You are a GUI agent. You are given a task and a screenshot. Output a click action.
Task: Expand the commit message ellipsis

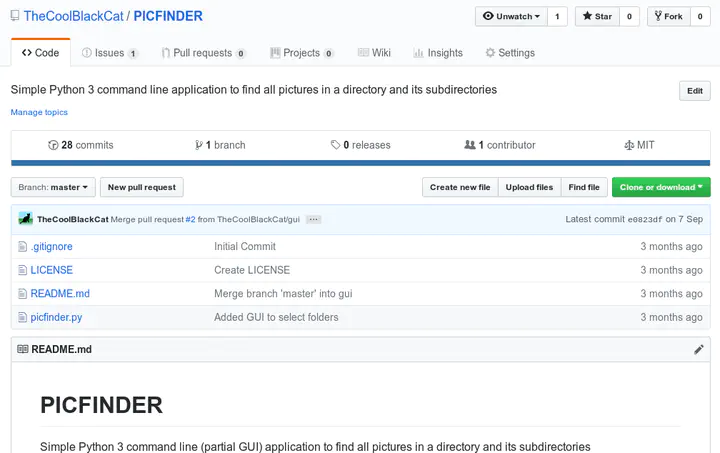(314, 219)
